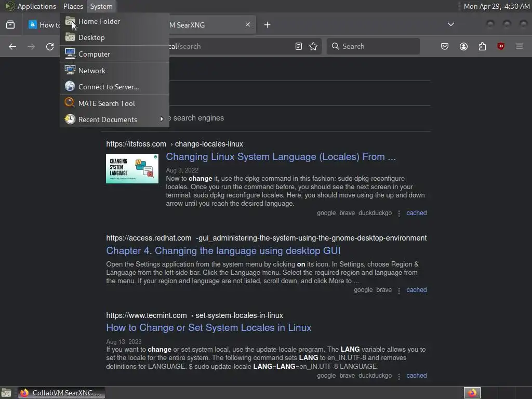The height and width of the screenshot is (399, 532).
Task: Open a new tab with plus button
Action: (268, 25)
